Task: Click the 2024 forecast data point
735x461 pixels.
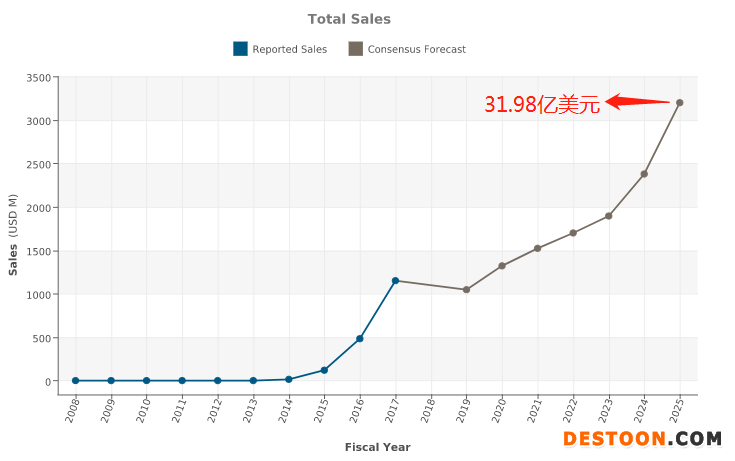Action: (x=644, y=174)
